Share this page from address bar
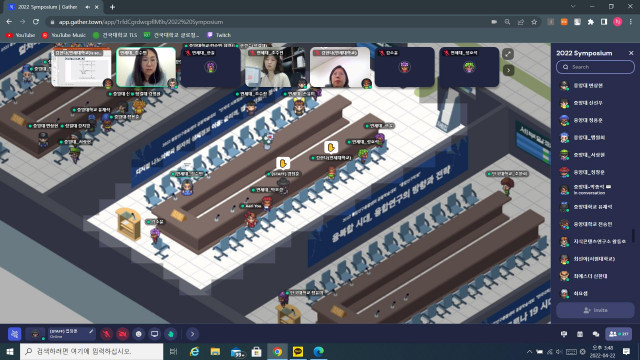The width and height of the screenshot is (640, 360). (521, 22)
